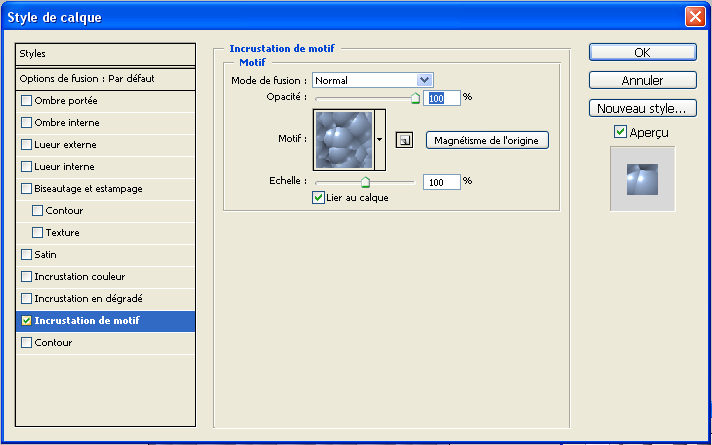Click Magnétisme de l'origine button
This screenshot has width=712, height=445.
487,140
